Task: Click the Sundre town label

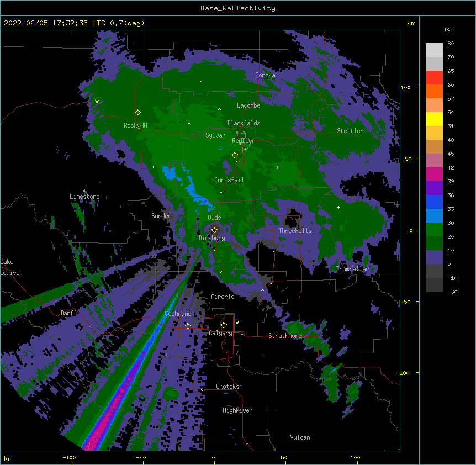Action: pos(161,216)
